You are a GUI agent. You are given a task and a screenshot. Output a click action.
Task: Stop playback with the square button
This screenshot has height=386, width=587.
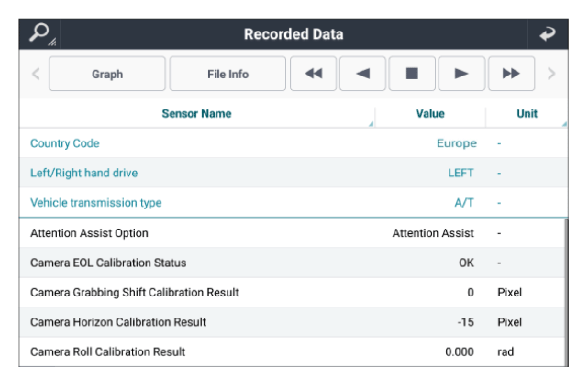[412, 73]
